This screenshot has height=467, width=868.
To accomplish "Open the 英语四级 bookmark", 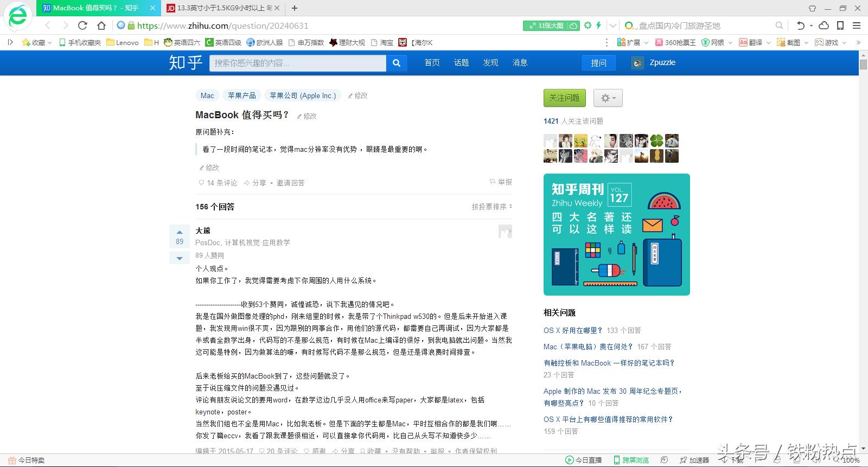I will 224,42.
